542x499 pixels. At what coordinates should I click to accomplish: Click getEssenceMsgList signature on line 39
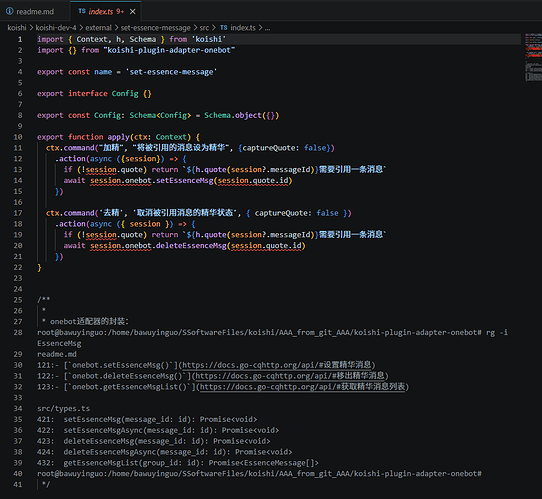[191, 463]
